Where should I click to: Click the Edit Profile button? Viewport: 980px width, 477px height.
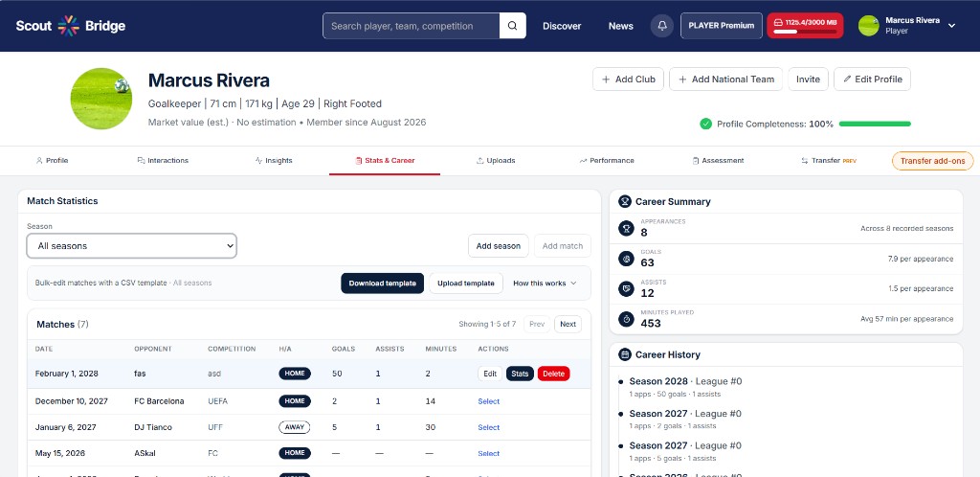pyautogui.click(x=872, y=79)
